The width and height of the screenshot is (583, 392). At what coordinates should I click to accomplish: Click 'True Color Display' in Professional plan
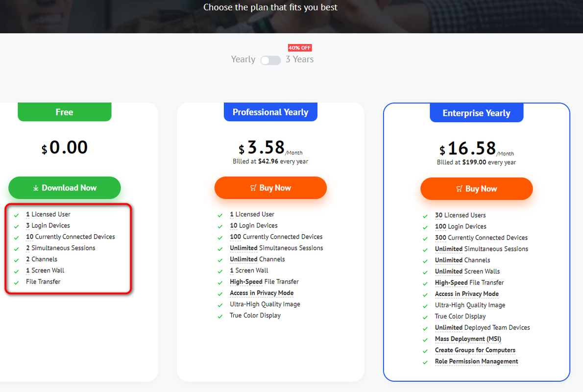point(255,315)
